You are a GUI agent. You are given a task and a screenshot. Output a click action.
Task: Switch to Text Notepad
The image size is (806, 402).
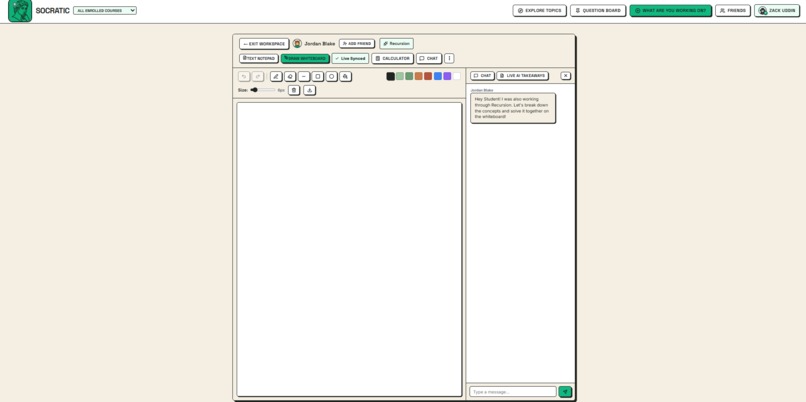click(x=259, y=59)
